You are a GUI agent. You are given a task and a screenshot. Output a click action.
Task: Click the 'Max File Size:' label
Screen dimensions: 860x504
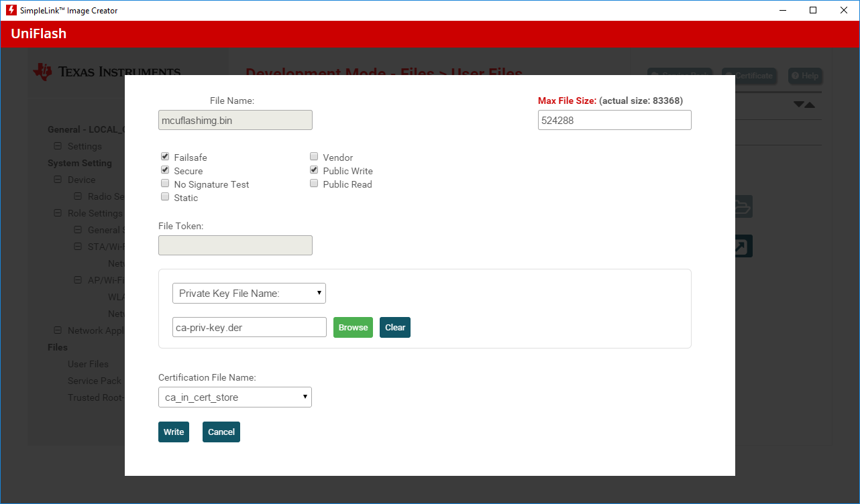pos(567,101)
